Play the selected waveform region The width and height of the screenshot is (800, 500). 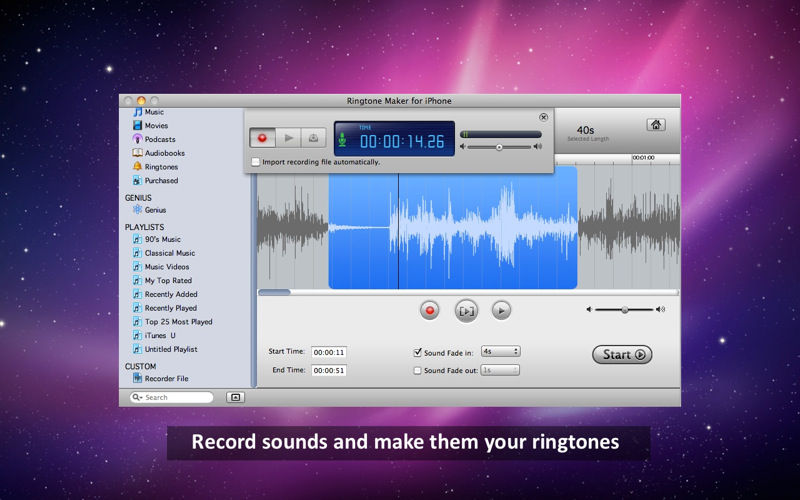[466, 311]
